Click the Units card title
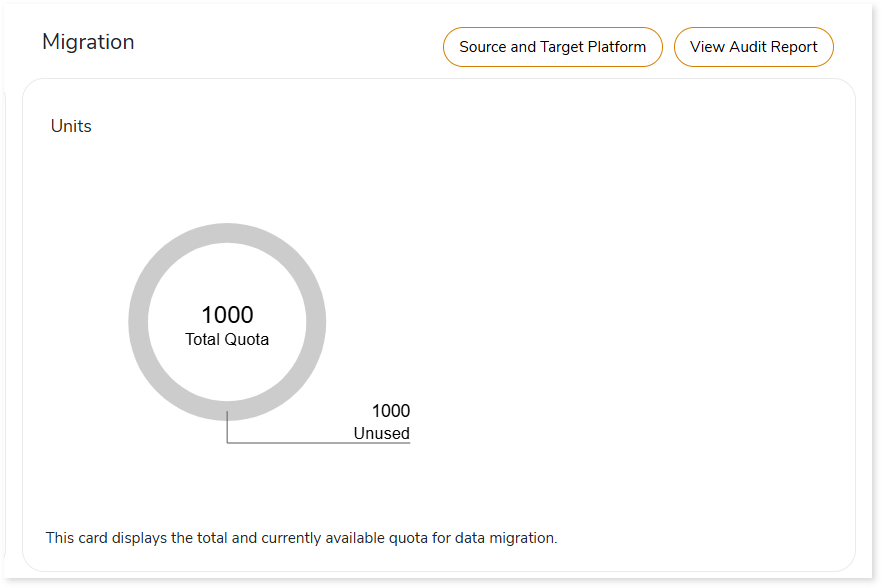Image resolution: width=882 pixels, height=588 pixels. 71,126
